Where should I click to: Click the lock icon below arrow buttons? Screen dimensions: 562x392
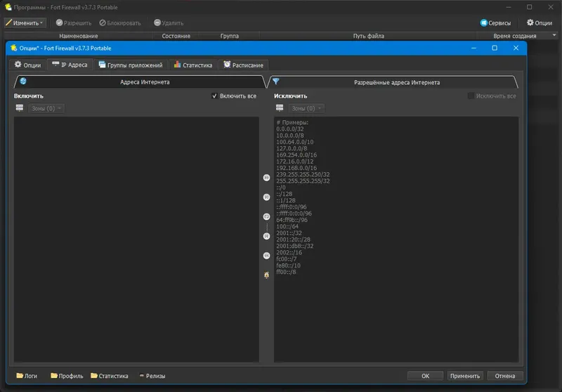coord(266,275)
